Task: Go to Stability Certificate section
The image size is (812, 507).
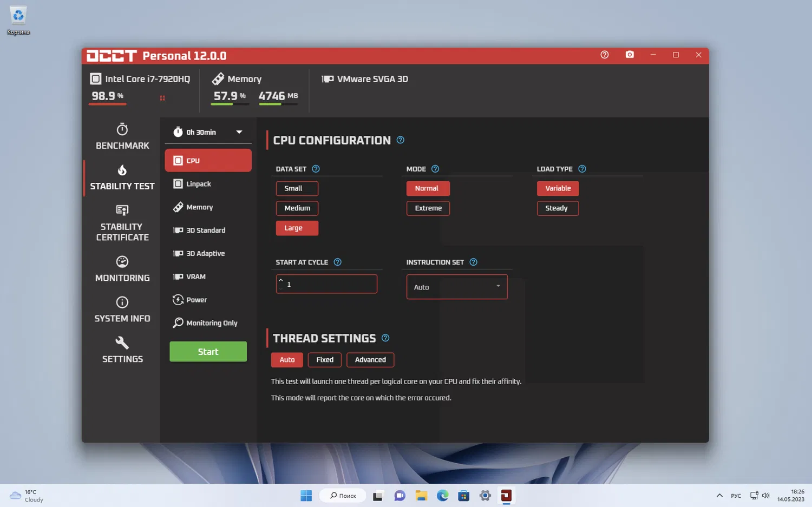Action: 122,223
